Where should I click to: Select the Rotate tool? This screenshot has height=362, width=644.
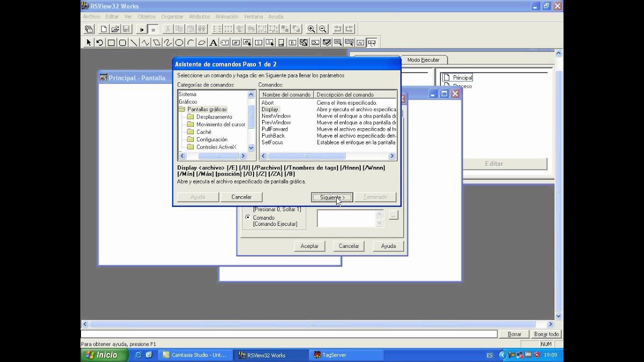point(100,43)
